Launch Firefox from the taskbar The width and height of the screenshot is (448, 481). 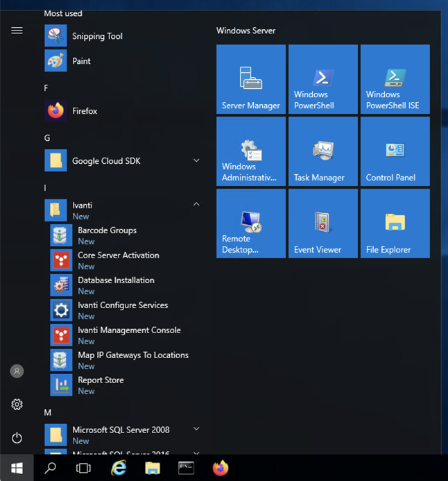pyautogui.click(x=221, y=468)
